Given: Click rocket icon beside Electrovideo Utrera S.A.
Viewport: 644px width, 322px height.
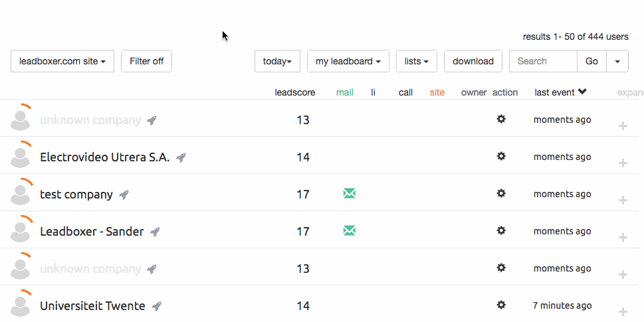Looking at the screenshot, I should coord(181,157).
